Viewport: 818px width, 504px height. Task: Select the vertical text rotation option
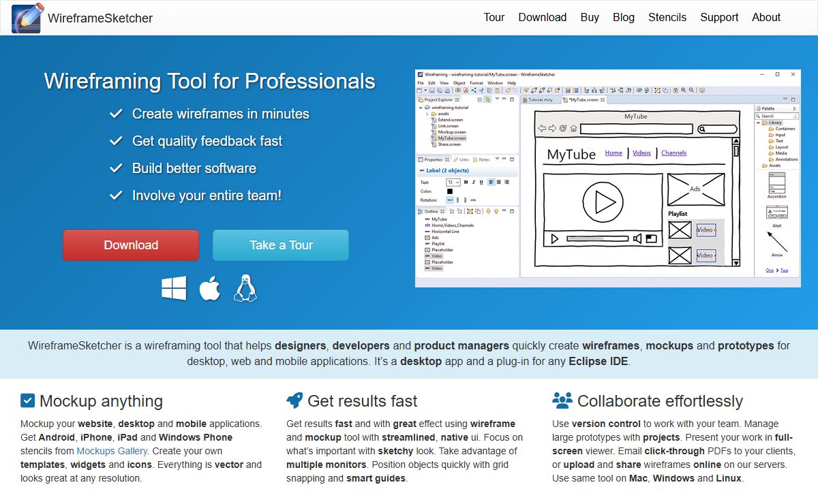pos(457,200)
